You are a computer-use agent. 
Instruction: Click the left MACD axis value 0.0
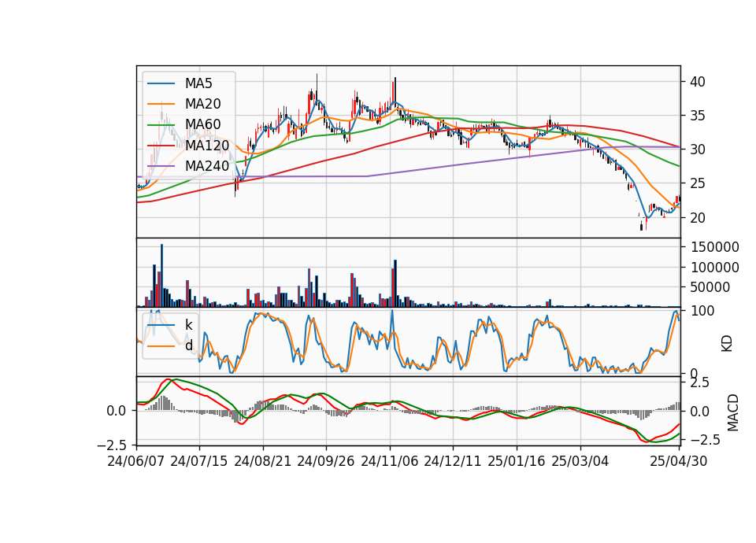coord(117,411)
